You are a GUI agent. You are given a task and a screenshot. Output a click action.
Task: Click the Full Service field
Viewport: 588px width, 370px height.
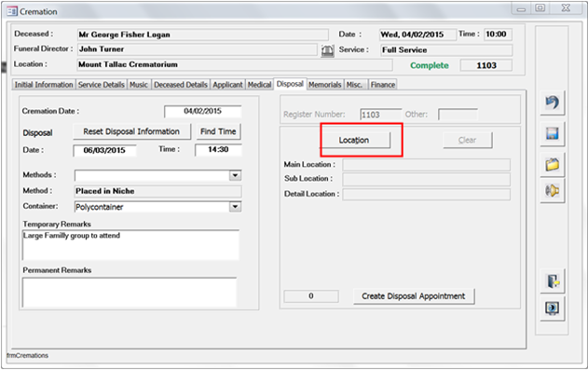[x=446, y=50]
